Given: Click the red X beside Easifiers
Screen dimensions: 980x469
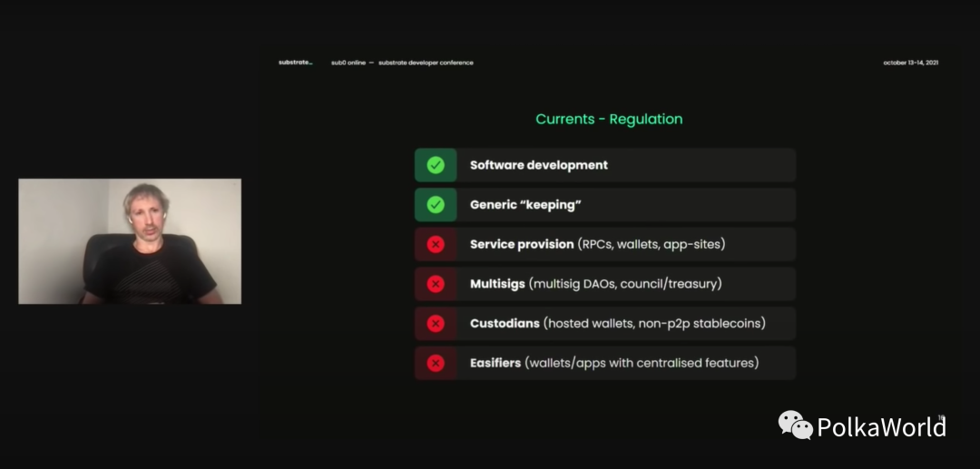Looking at the screenshot, I should [x=436, y=363].
